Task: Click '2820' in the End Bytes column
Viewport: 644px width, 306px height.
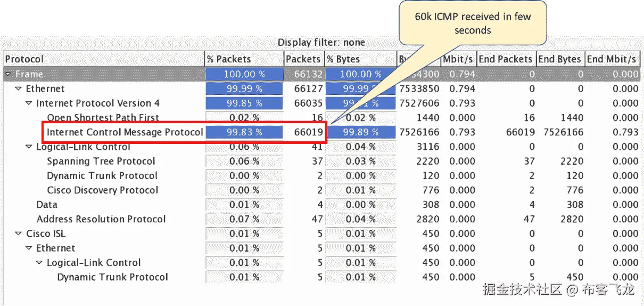Action: (572, 219)
